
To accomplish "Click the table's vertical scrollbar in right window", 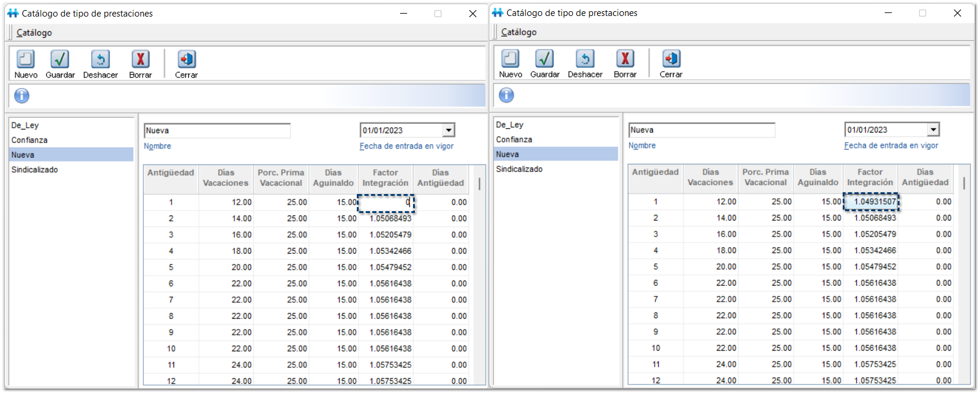I will pos(964,183).
